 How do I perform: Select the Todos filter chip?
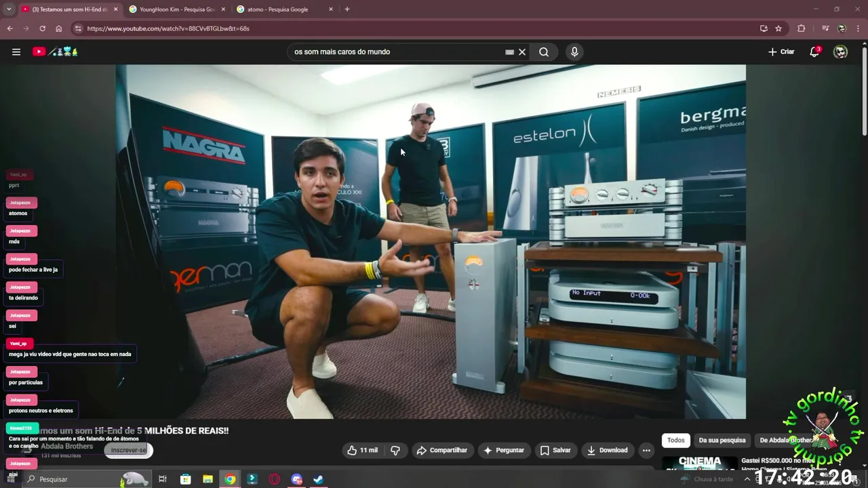(x=676, y=440)
